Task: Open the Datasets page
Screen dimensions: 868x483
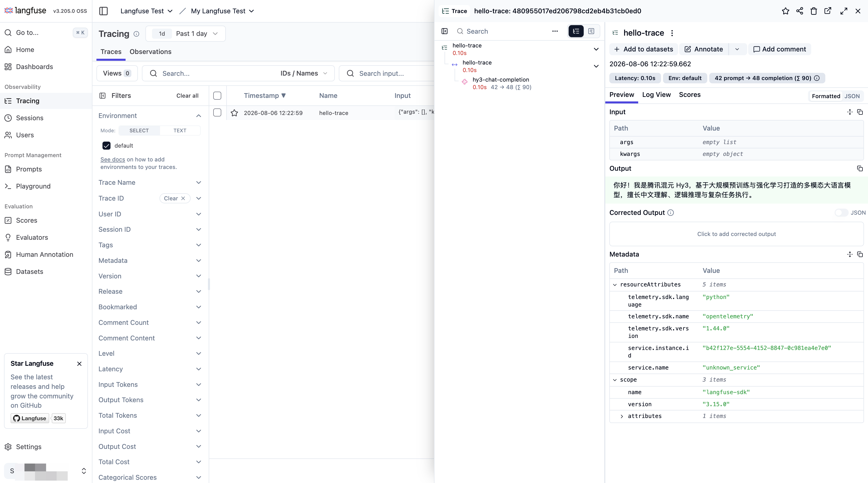Action: [30, 271]
